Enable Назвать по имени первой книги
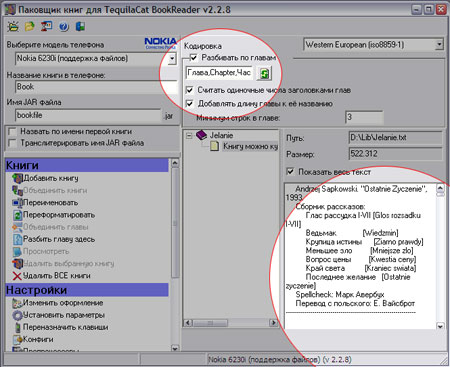This screenshot has width=450, height=367. coord(12,131)
